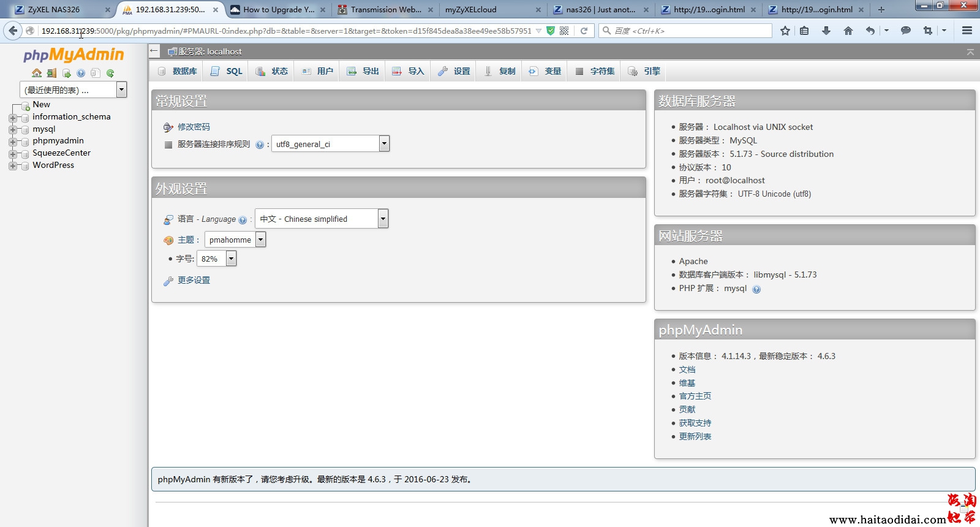The width and height of the screenshot is (980, 527).
Task: Open the recently used tables dropdown
Action: 121,90
